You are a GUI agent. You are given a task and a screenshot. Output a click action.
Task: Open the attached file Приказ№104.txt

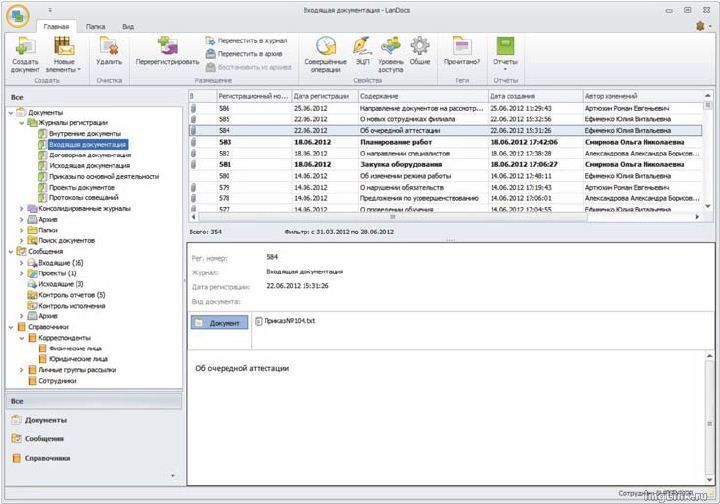click(x=285, y=321)
